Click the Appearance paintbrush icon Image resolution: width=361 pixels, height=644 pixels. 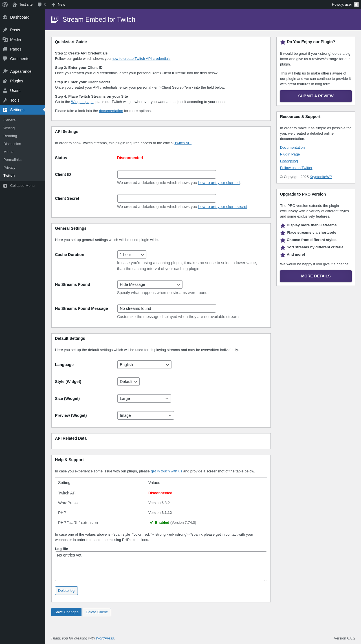[5, 71]
